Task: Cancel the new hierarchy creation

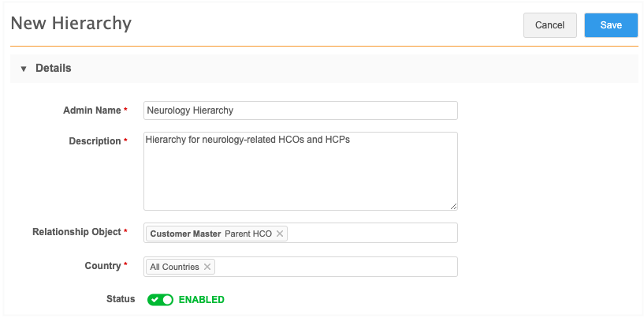Action: (549, 25)
